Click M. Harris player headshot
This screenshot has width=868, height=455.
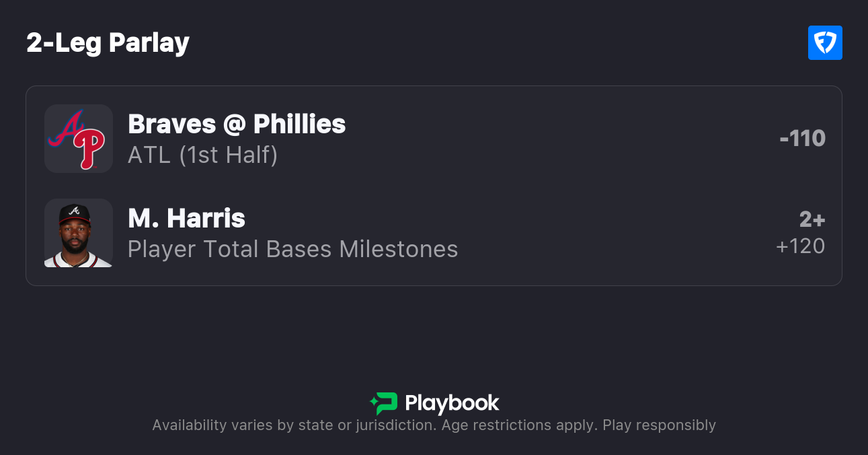click(78, 233)
